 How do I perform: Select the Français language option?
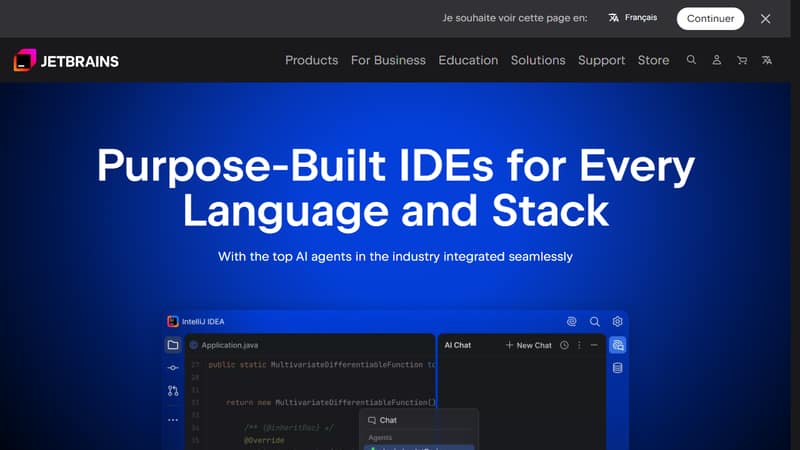tap(633, 18)
